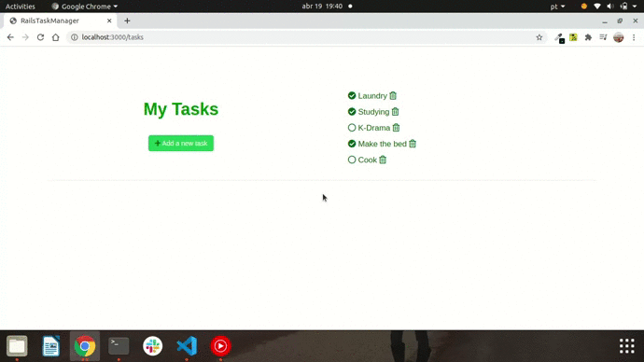The image size is (644, 362).
Task: Close the RailsTaskManager tab
Action: pos(109,21)
